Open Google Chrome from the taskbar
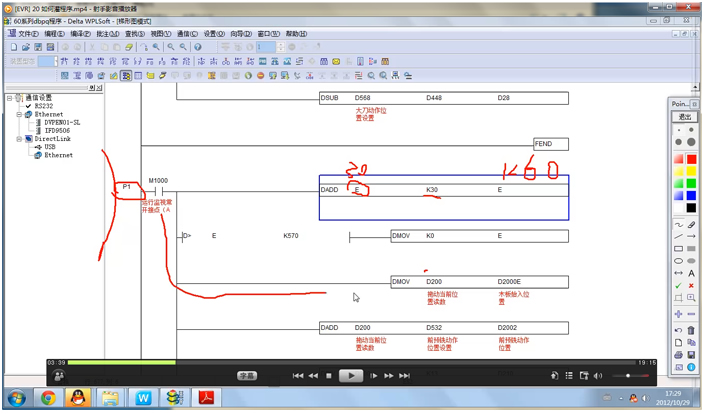702x414 pixels. (x=47, y=398)
